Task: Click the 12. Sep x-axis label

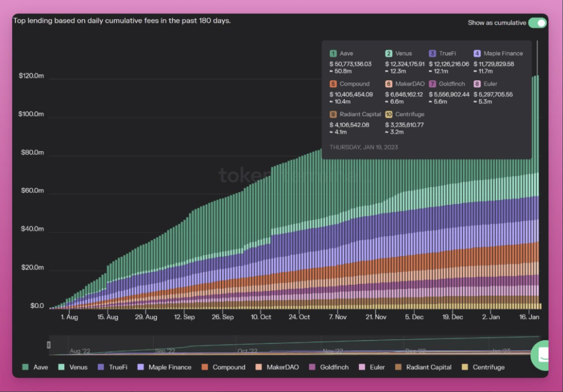Action: [184, 317]
